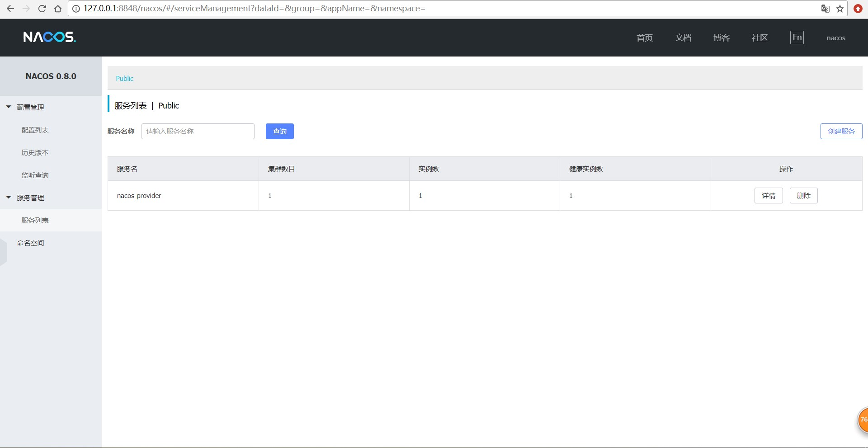Click the 查询 search button
This screenshot has width=868, height=448.
(x=280, y=131)
